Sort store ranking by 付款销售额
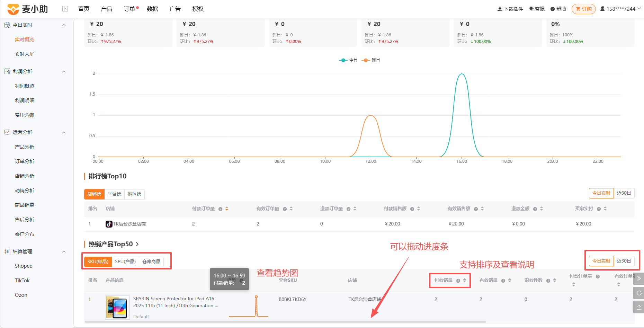This screenshot has width=644, height=328. [419, 209]
